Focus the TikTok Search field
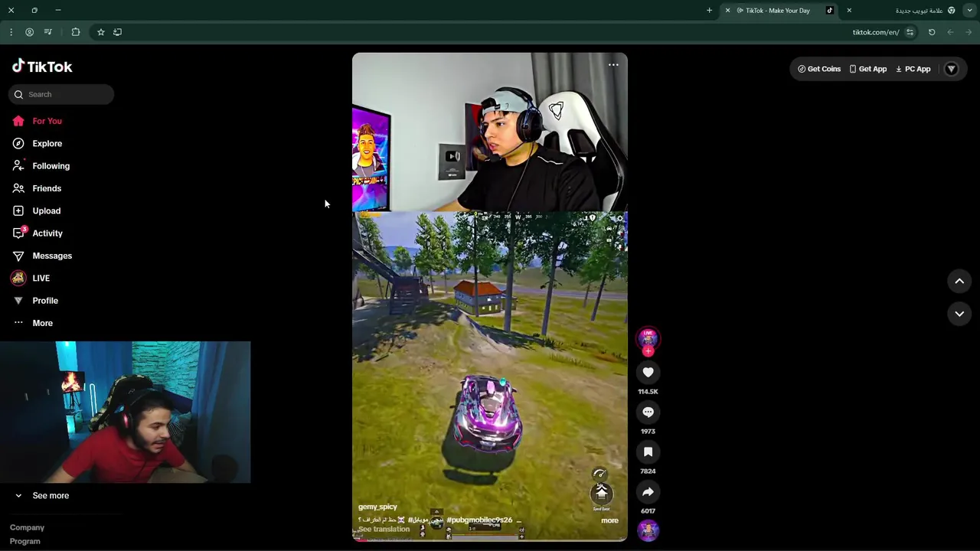The width and height of the screenshot is (980, 551). [61, 94]
